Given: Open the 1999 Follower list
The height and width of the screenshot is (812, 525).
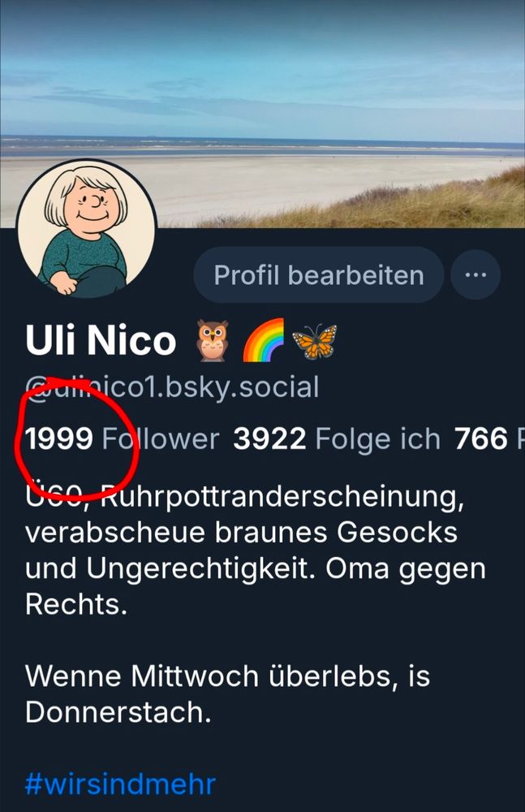Looking at the screenshot, I should tap(123, 438).
